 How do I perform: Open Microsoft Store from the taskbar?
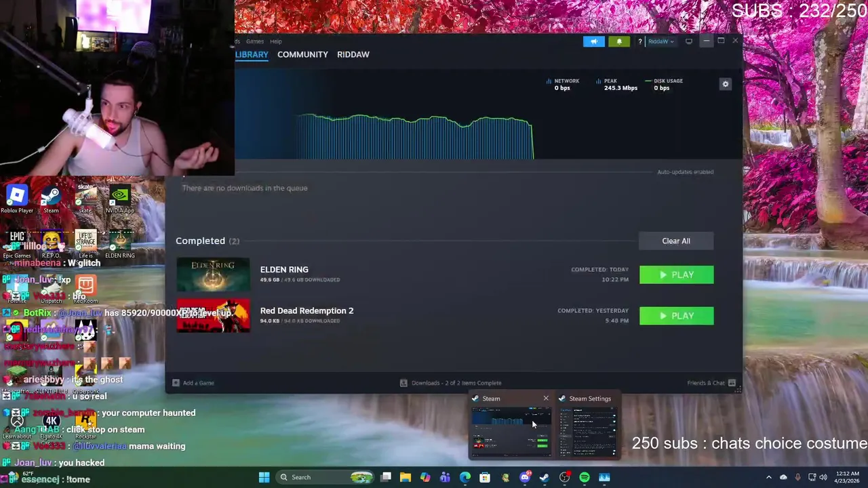tap(485, 477)
